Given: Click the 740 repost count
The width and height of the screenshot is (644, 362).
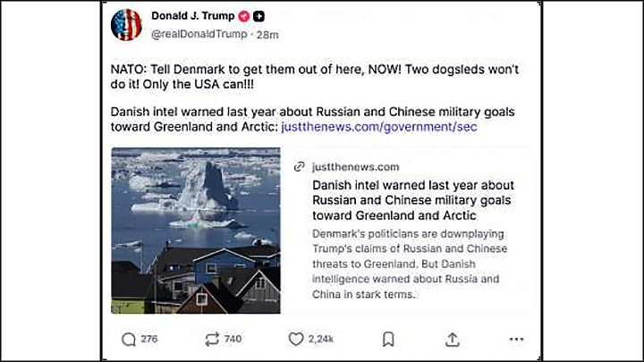Looking at the screenshot, I should [x=233, y=340].
